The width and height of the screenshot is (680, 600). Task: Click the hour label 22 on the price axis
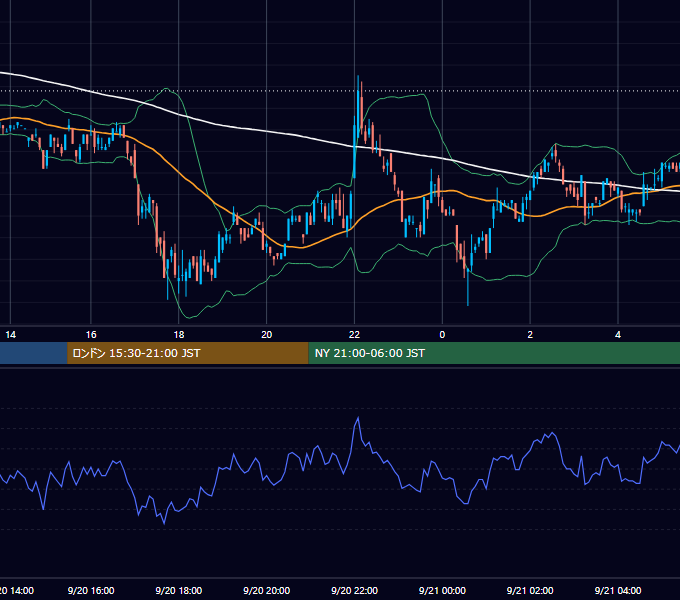tap(354, 335)
